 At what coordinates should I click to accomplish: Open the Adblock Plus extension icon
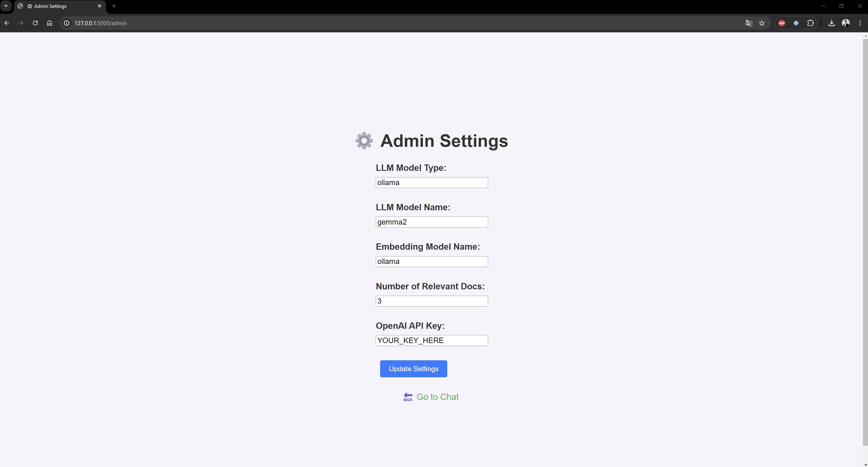782,23
